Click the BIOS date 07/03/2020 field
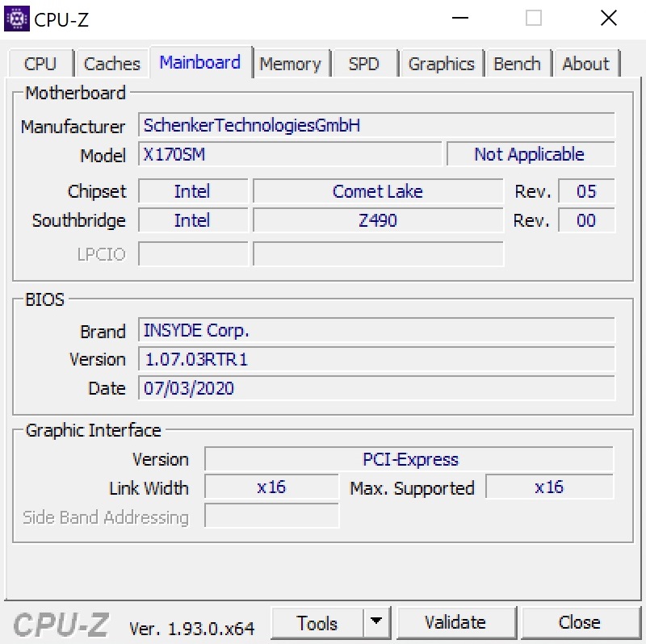The width and height of the screenshot is (646, 644). [x=376, y=387]
